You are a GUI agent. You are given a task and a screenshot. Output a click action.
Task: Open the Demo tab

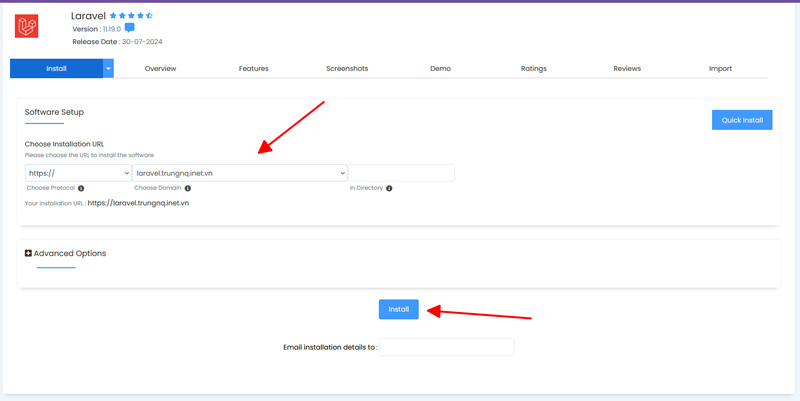click(x=440, y=68)
